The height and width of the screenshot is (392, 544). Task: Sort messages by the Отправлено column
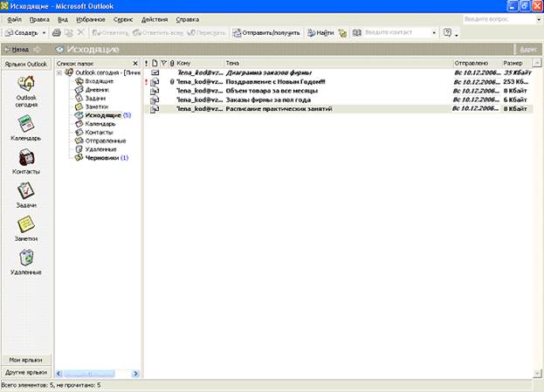(477, 63)
